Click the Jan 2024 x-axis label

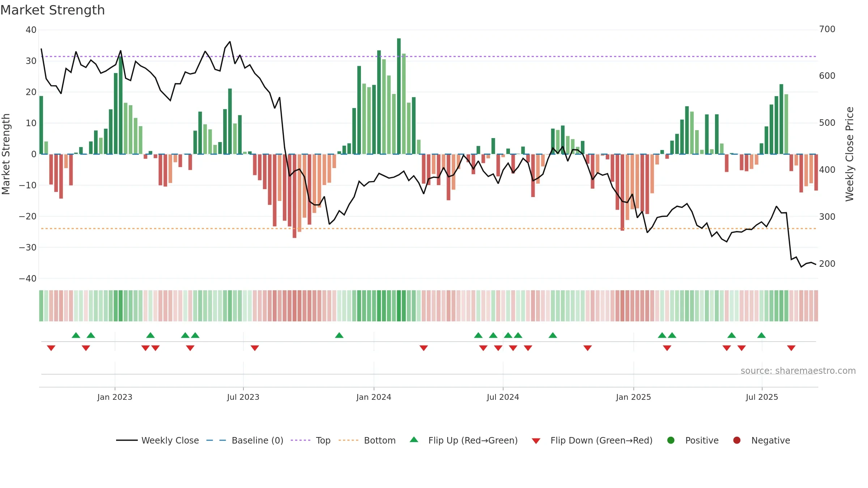pos(374,397)
